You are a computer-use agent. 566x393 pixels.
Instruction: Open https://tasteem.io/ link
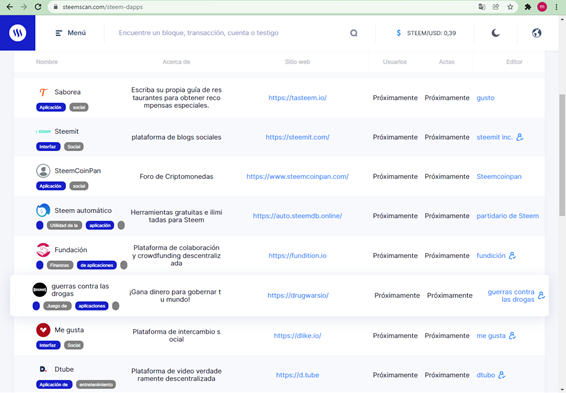297,98
